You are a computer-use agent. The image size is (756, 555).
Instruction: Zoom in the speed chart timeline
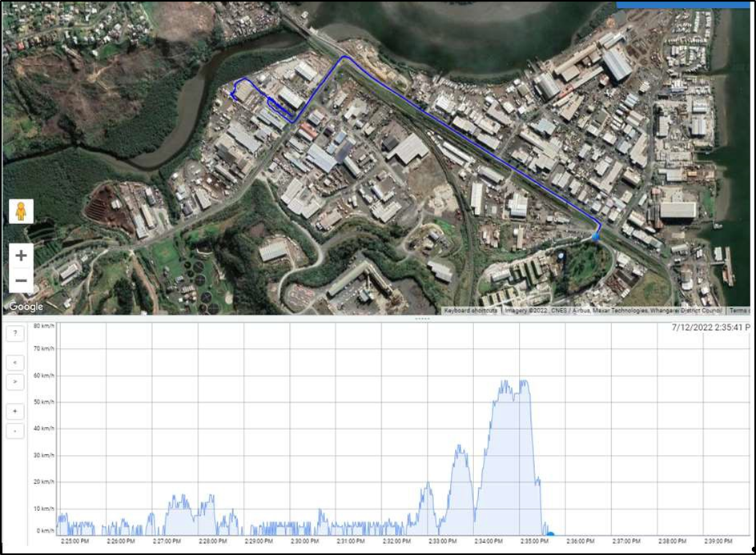coord(14,411)
